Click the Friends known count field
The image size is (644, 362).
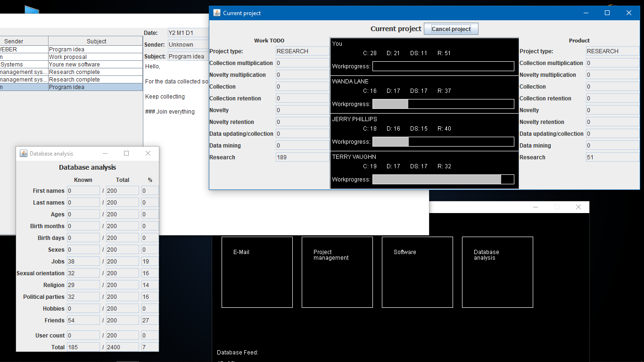click(83, 321)
